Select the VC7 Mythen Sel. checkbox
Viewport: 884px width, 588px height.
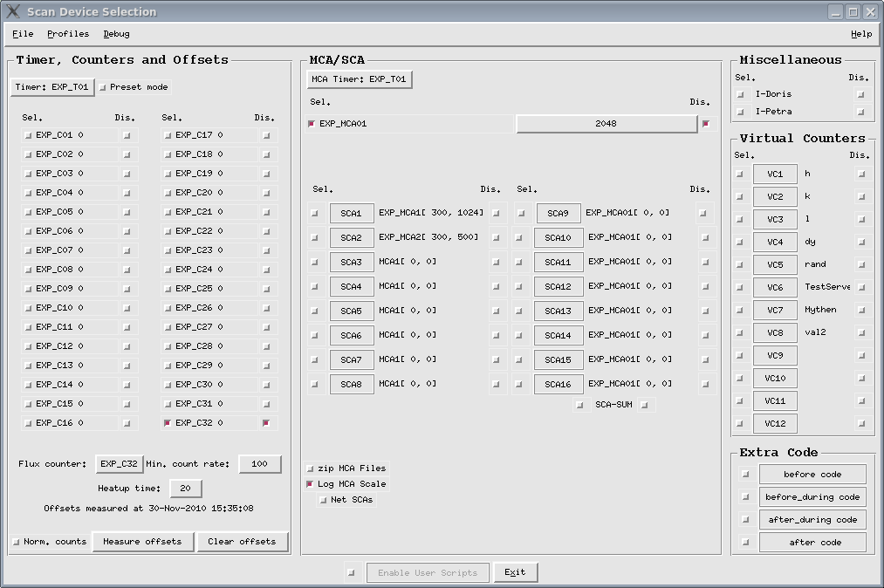tap(740, 310)
